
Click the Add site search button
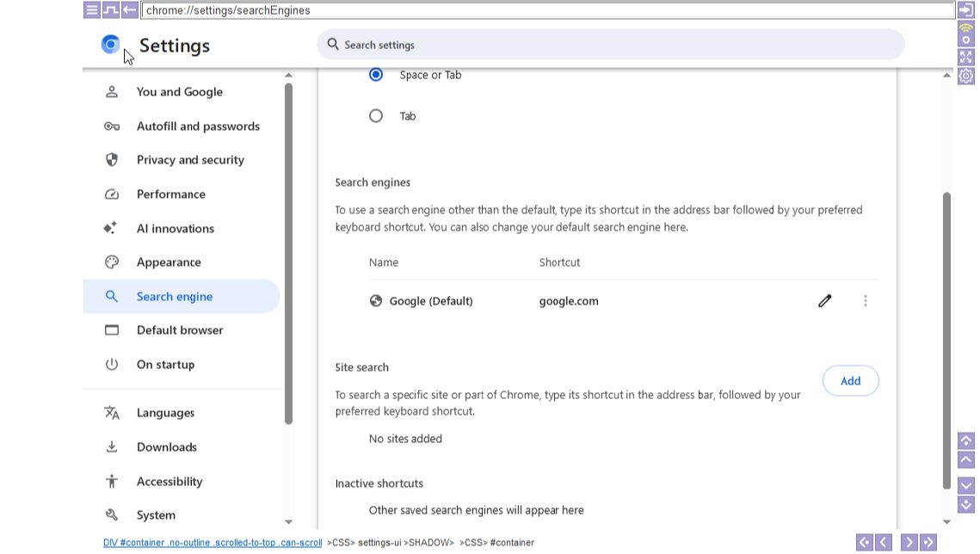tap(850, 381)
